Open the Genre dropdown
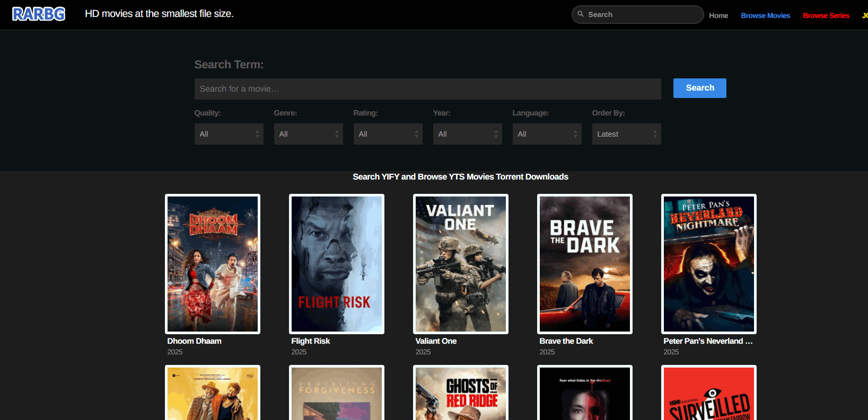The width and height of the screenshot is (868, 420). pyautogui.click(x=308, y=134)
